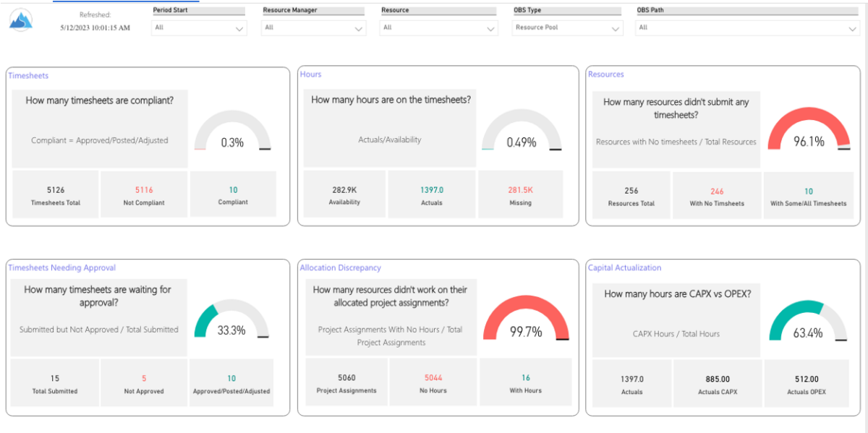
Task: Open the Resource filter dropdown
Action: (x=438, y=27)
